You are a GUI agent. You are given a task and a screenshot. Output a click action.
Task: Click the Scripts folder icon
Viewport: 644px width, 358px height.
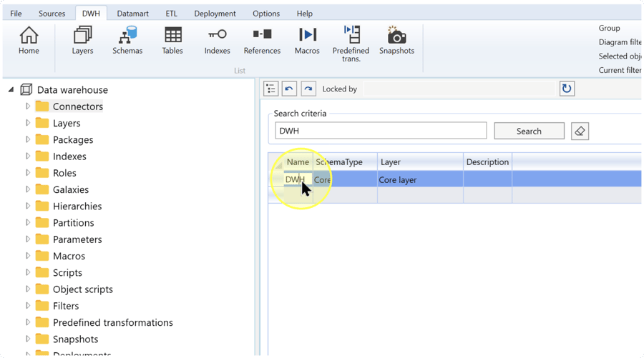42,273
